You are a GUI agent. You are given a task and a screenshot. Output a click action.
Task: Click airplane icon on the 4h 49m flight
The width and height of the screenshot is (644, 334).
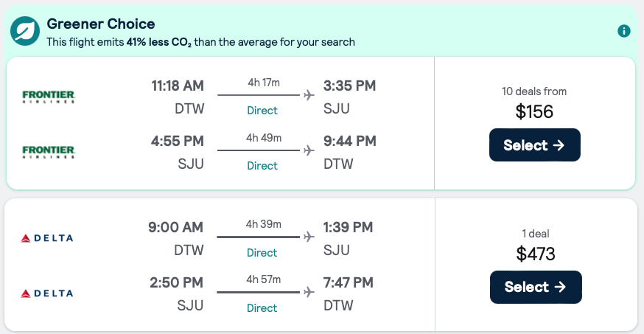point(308,150)
